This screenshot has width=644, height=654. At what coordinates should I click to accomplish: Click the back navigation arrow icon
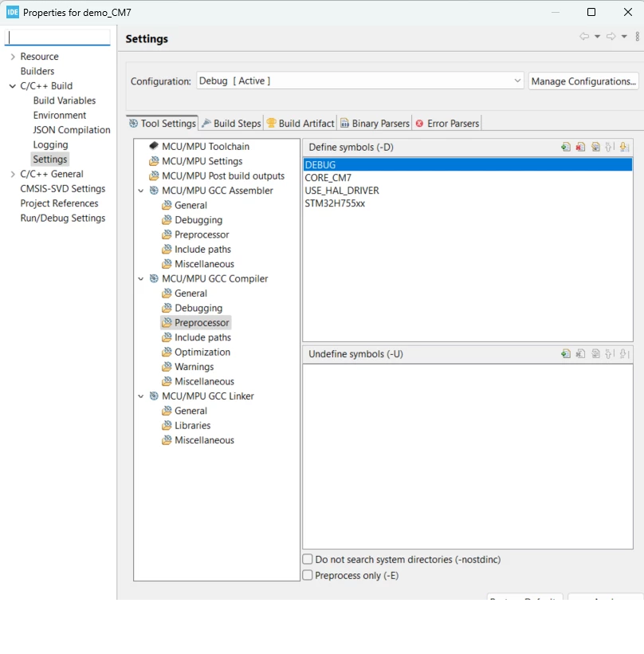[x=584, y=36]
